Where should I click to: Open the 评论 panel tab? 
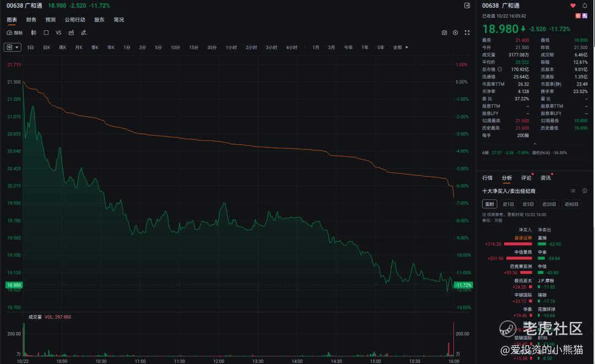pyautogui.click(x=526, y=178)
